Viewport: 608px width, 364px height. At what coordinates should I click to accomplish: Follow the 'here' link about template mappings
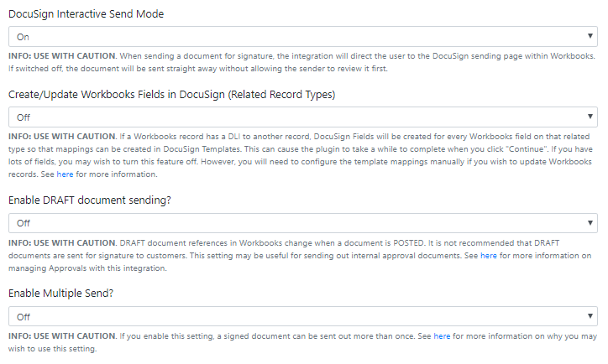pos(65,174)
